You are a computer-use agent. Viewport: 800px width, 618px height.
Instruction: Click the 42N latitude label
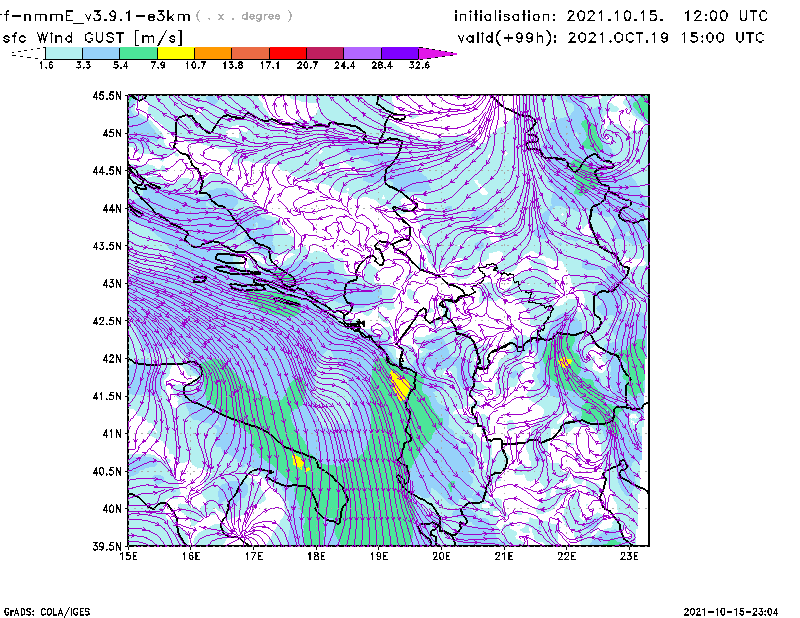[x=112, y=359]
